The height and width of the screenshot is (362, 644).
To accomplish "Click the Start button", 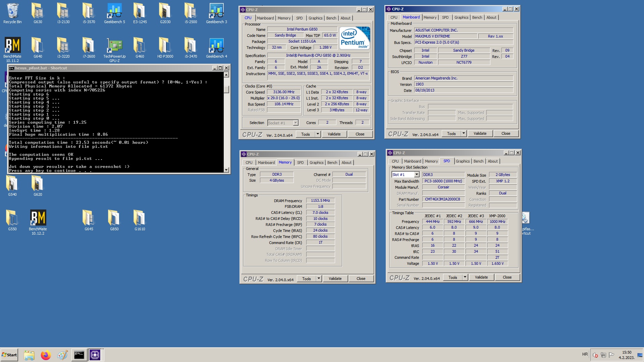I will tap(9, 355).
